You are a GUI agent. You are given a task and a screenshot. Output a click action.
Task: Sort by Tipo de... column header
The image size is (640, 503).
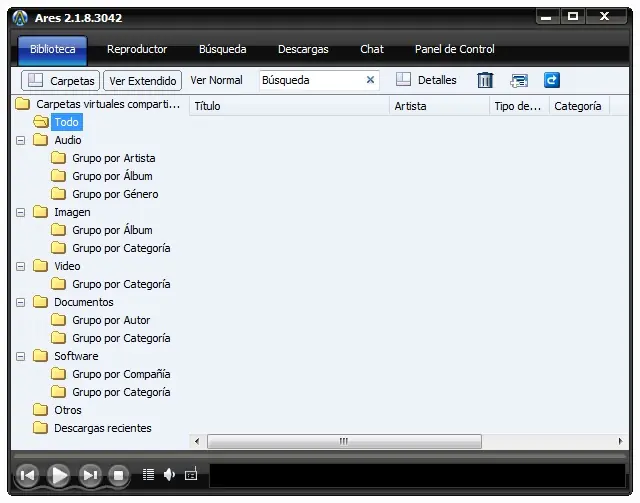click(x=520, y=106)
